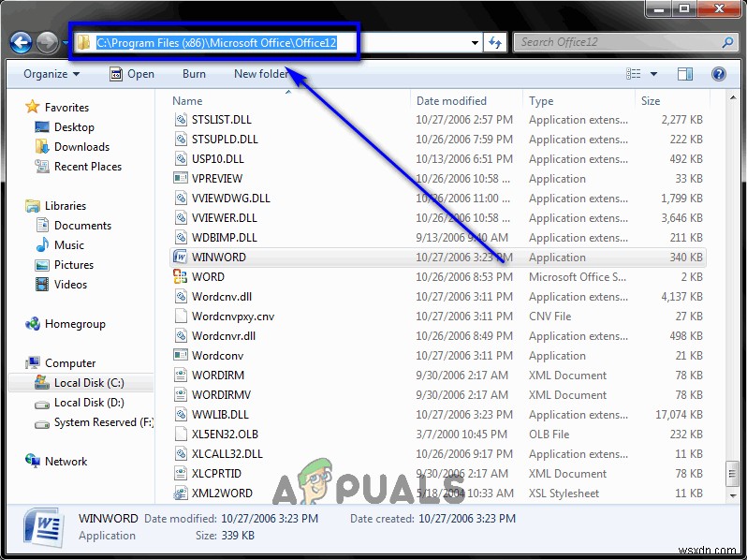The width and height of the screenshot is (747, 560).
Task: Sort by the Name column header
Action: click(187, 101)
